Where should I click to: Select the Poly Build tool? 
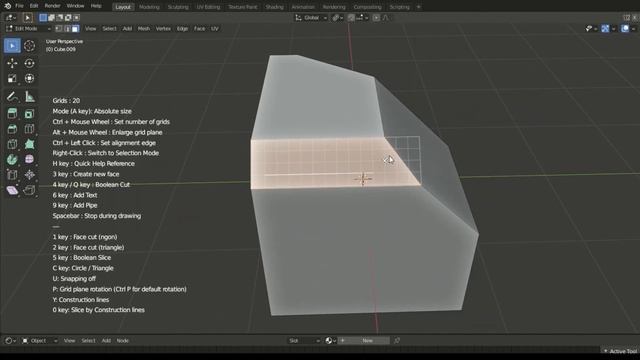(x=29, y=144)
